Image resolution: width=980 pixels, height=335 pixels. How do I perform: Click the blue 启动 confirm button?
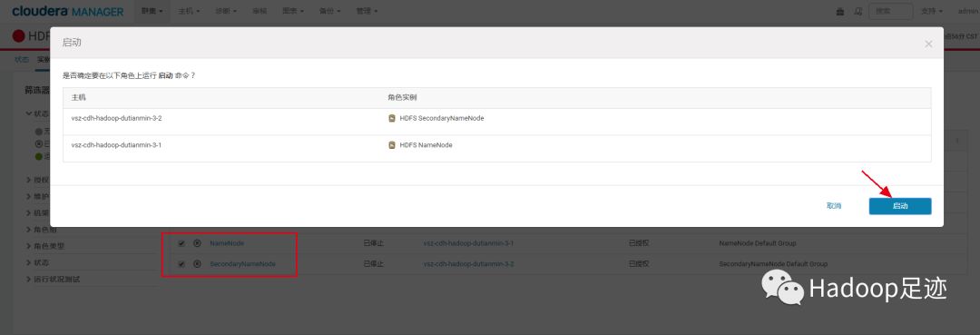(900, 206)
